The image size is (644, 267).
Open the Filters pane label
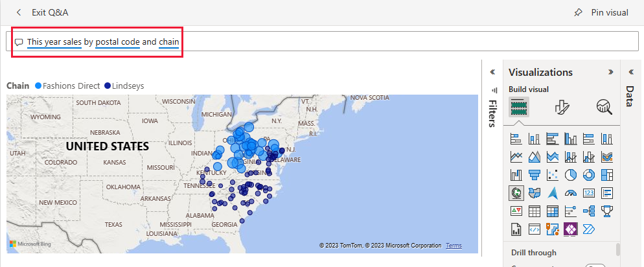pos(493,113)
